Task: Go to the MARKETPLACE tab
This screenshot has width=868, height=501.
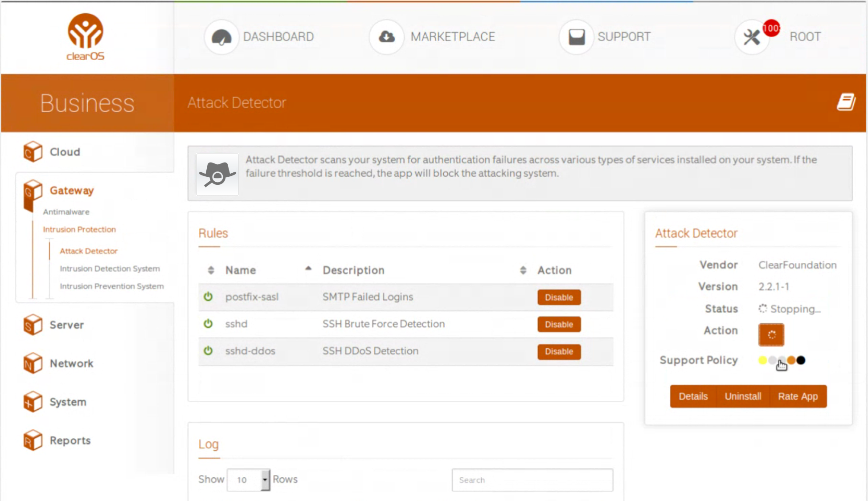Action: tap(453, 37)
